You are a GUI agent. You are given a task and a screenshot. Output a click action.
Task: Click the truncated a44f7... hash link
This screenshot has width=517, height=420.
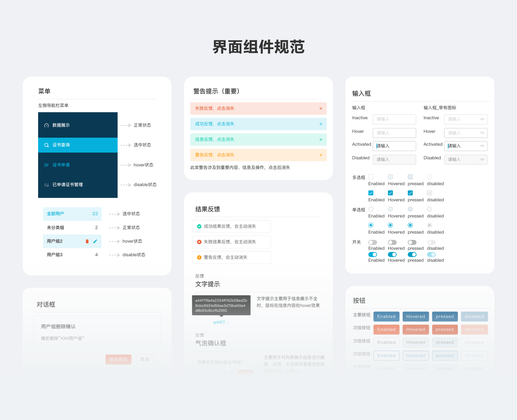coord(221,322)
